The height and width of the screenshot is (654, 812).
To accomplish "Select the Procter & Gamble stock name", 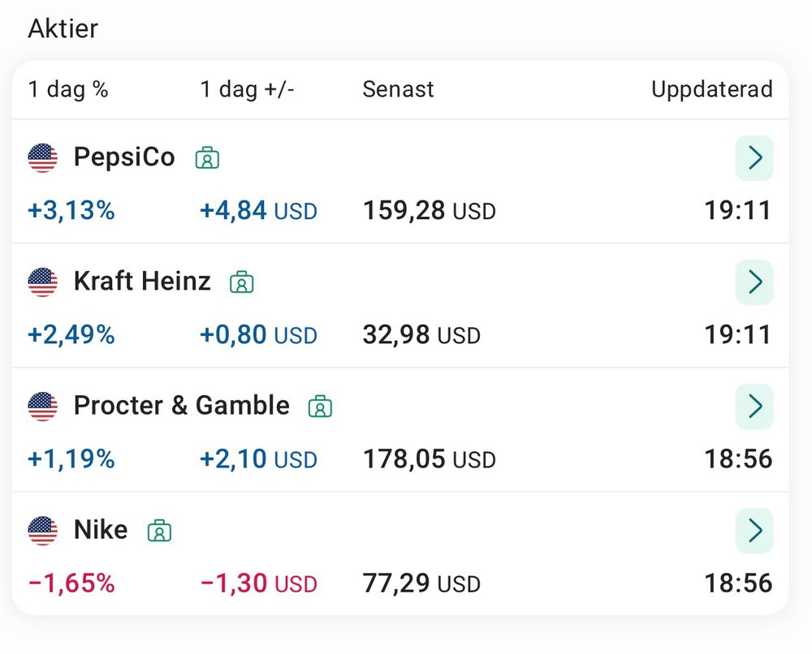I will pos(181,406).
